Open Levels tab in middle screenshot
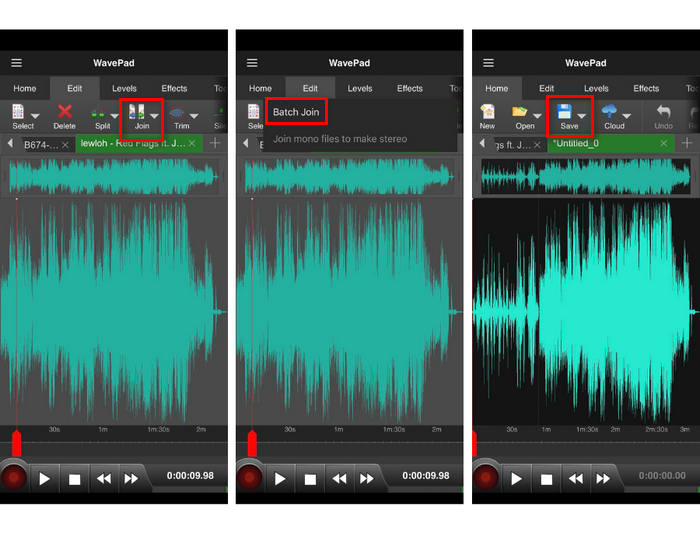The width and height of the screenshot is (700, 544). (x=360, y=88)
